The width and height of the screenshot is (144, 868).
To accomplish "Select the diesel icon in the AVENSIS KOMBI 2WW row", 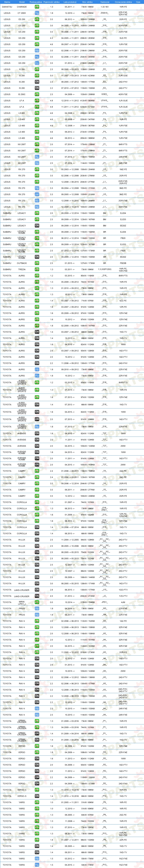I will tap(37, 465).
